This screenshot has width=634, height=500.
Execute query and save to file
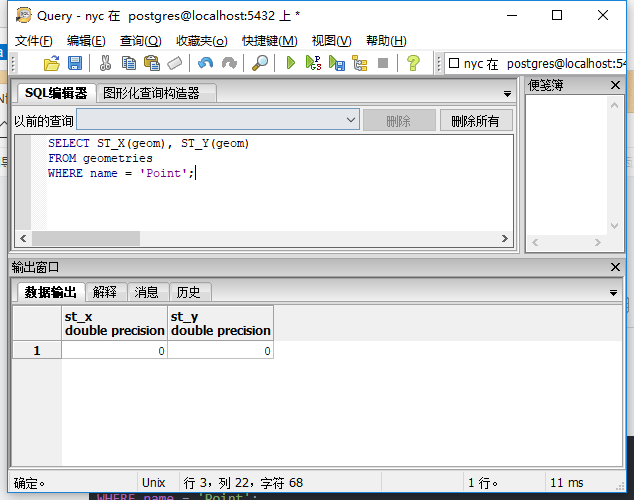point(337,63)
